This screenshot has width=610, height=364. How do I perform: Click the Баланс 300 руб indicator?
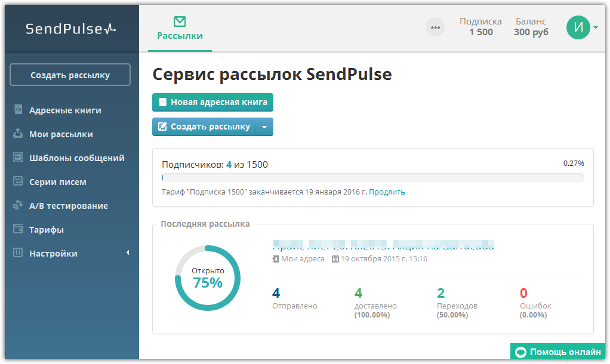point(531,27)
